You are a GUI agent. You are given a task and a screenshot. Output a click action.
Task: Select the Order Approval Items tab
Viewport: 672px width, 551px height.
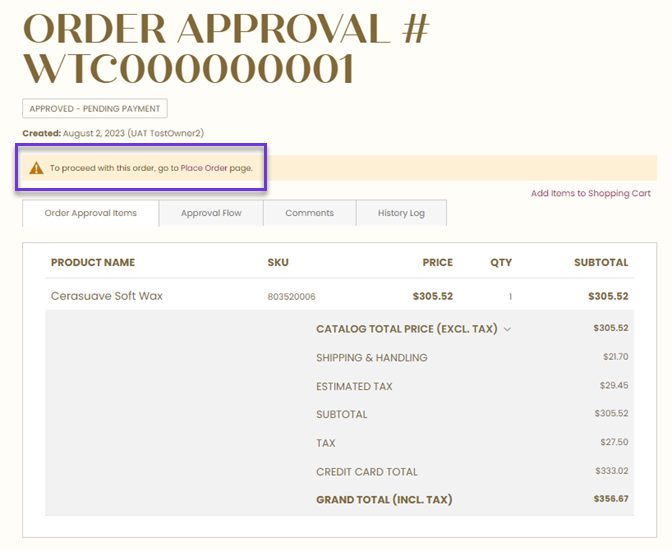coord(90,213)
